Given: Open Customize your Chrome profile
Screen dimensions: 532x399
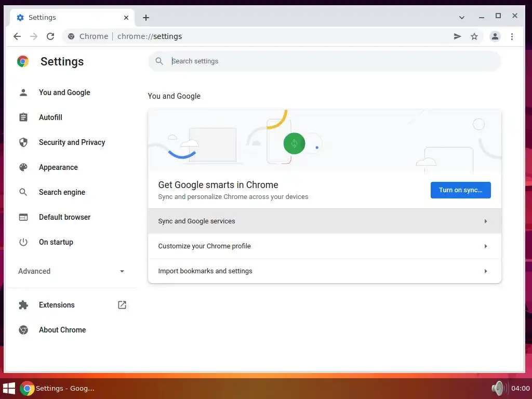Looking at the screenshot, I should pyautogui.click(x=325, y=246).
